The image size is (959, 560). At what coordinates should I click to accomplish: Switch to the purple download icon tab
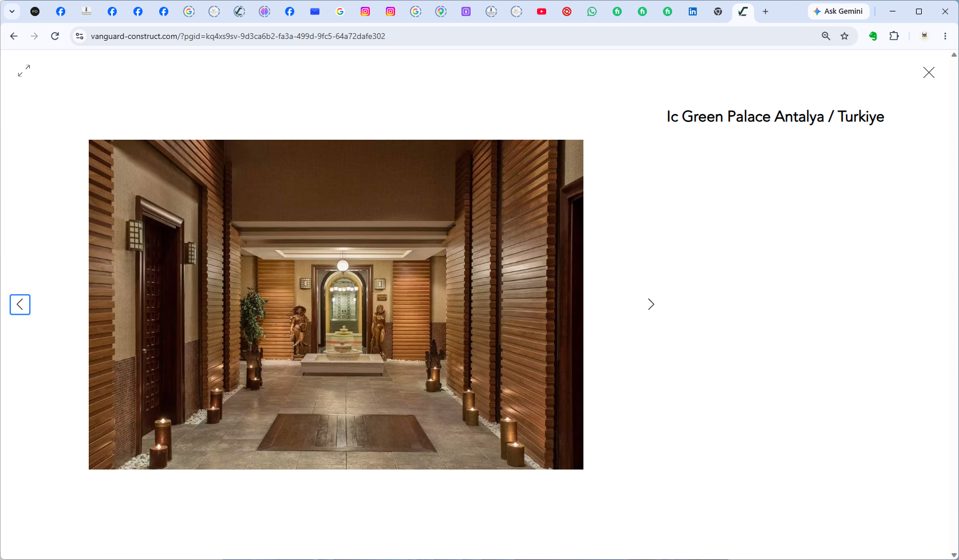[466, 11]
